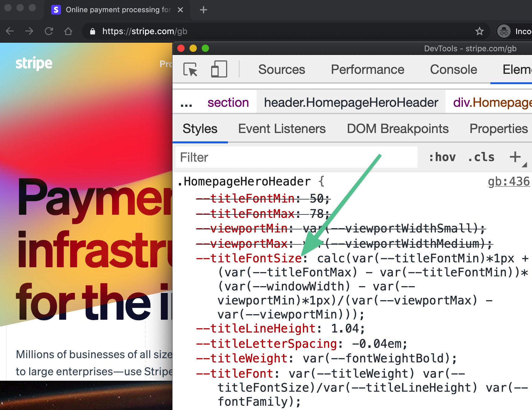Click the Filter styles input
532x410 pixels.
296,157
